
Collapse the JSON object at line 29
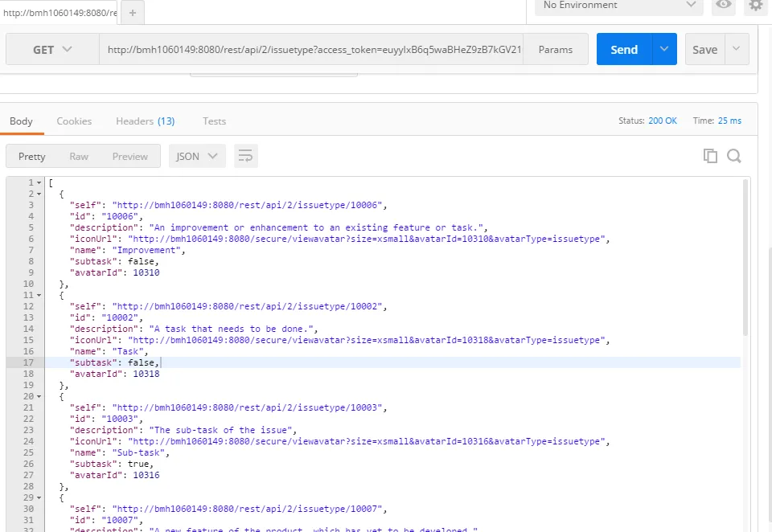click(x=39, y=498)
